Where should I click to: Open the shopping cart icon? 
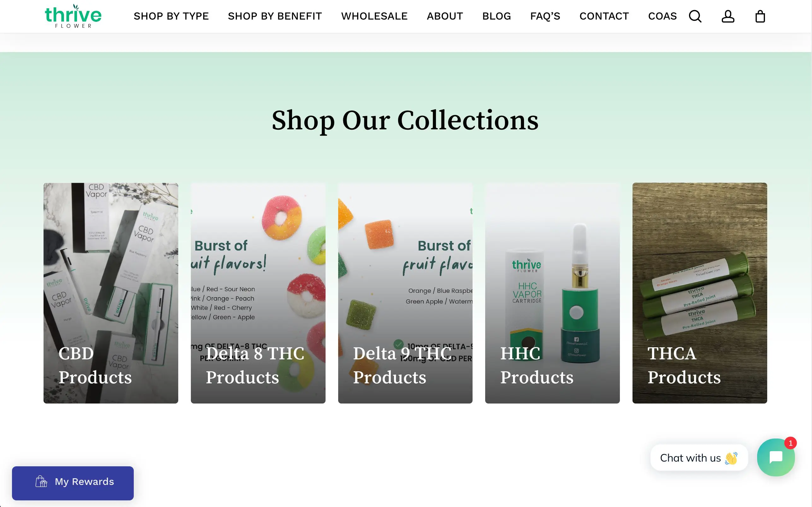pyautogui.click(x=759, y=16)
